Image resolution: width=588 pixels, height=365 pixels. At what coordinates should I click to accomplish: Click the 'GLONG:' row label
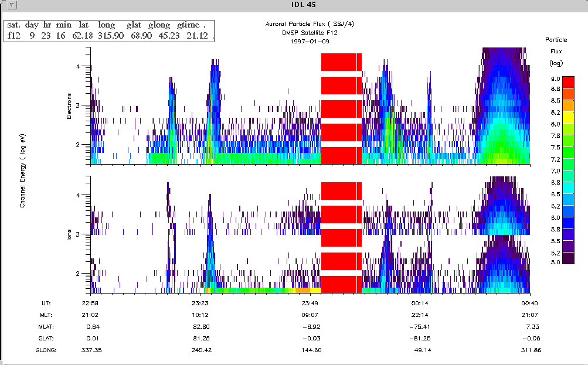[x=46, y=350]
